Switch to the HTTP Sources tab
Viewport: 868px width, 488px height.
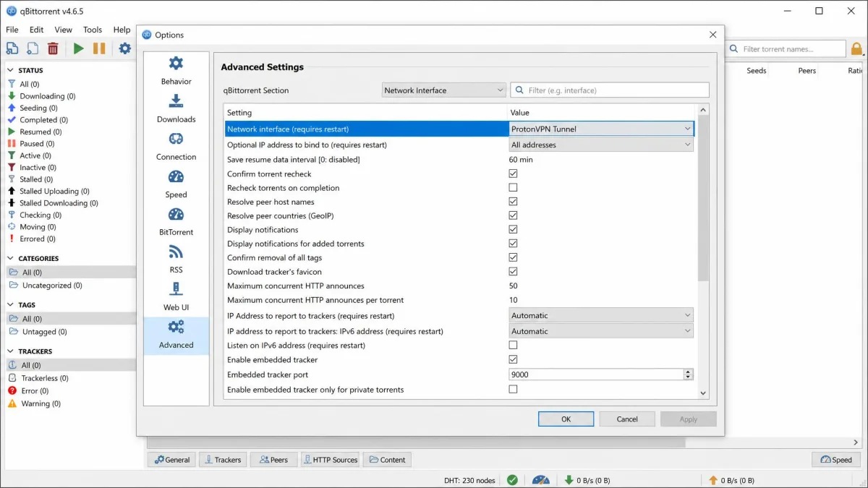pyautogui.click(x=330, y=460)
